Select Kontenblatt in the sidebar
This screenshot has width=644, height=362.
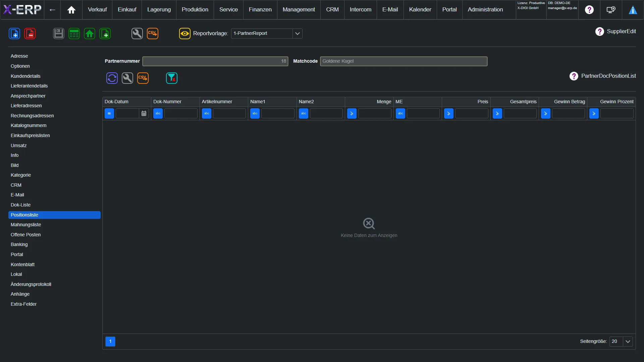pos(54,264)
